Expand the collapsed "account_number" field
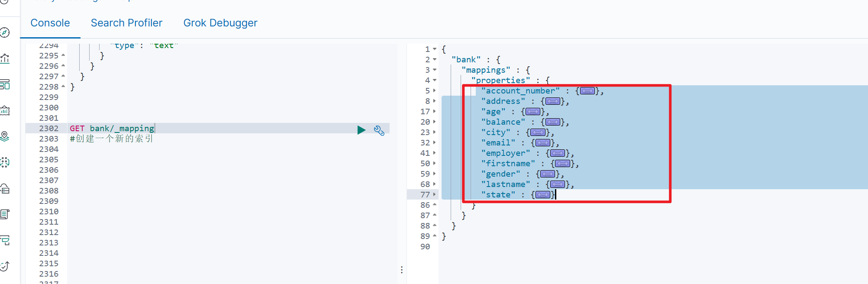Screen dimensions: 868x284 (x=587, y=91)
